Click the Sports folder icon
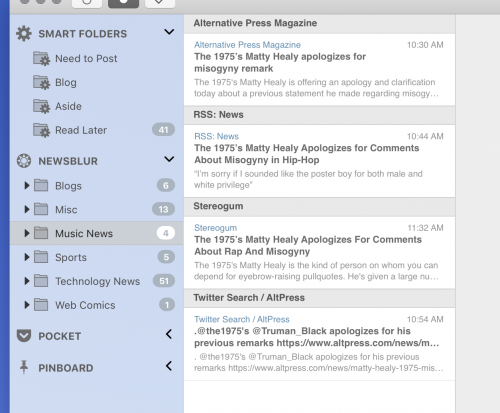 pos(41,257)
